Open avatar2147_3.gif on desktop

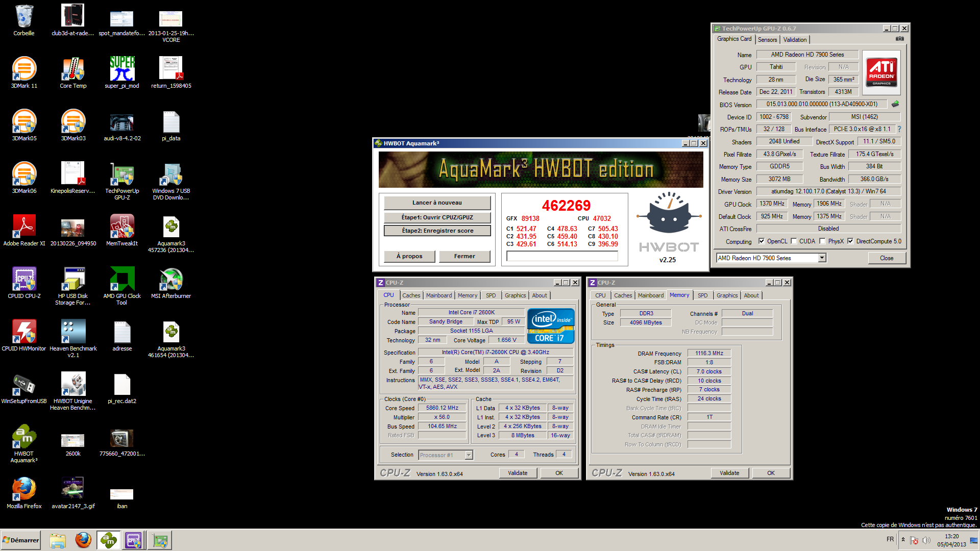point(73,493)
